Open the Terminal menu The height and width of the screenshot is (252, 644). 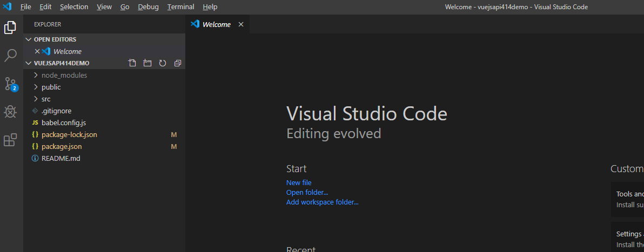click(180, 7)
